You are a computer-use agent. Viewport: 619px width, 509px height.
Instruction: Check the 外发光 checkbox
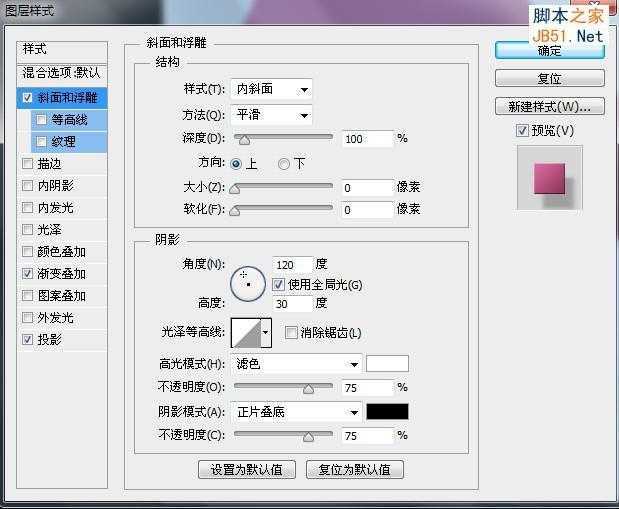(27, 317)
